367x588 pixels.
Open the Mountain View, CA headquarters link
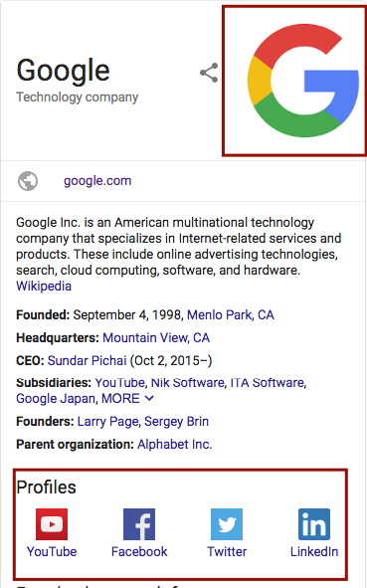156,337
